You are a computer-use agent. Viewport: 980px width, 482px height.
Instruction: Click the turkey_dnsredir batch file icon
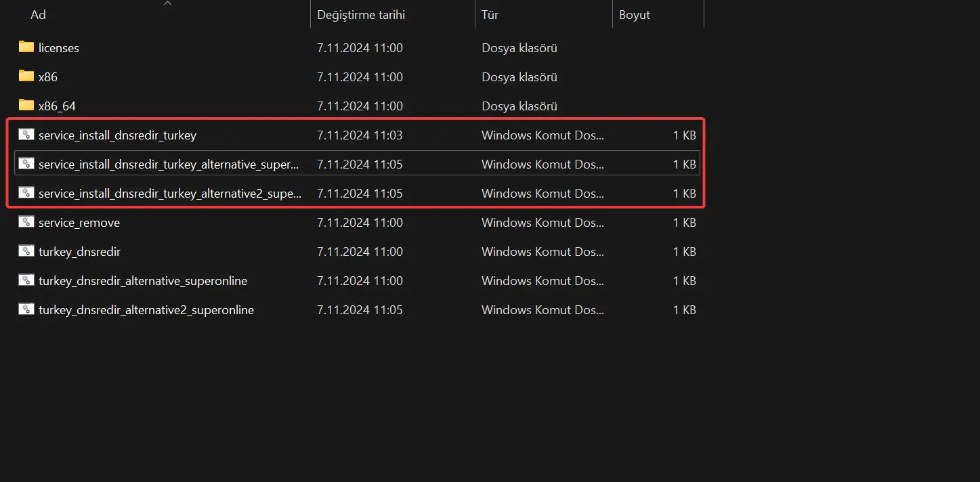pos(26,251)
